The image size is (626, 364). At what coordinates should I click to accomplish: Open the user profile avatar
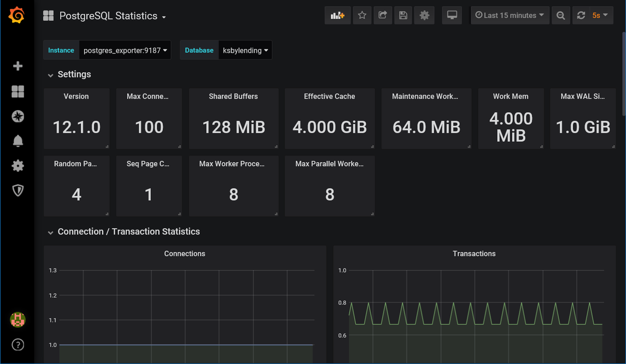tap(18, 320)
